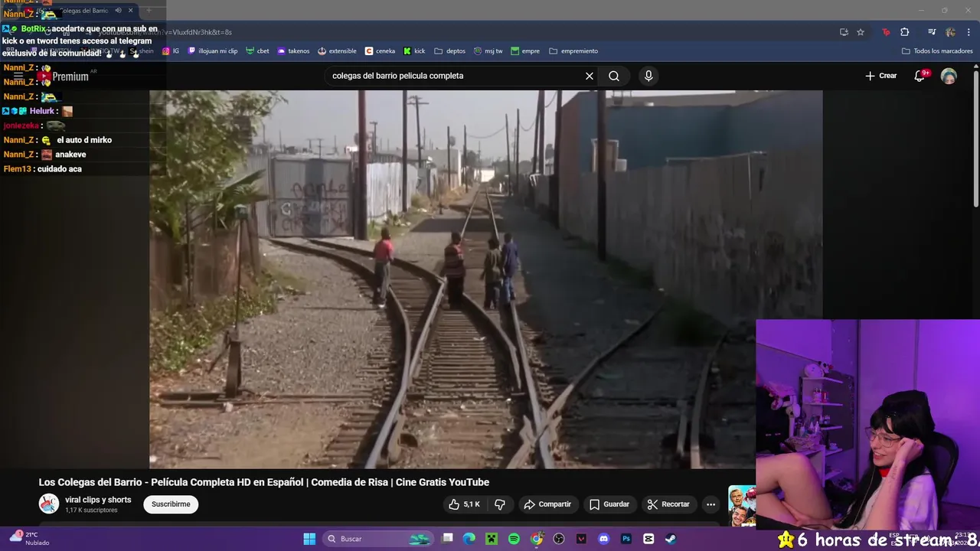This screenshot has width=980, height=551.
Task: Open CapCut from the taskbar
Action: [x=648, y=539]
